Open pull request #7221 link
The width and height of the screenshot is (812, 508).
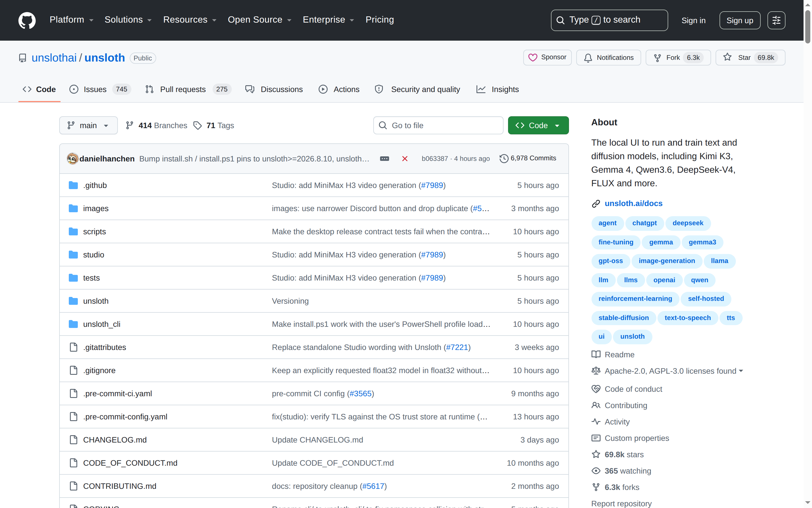pos(457,347)
